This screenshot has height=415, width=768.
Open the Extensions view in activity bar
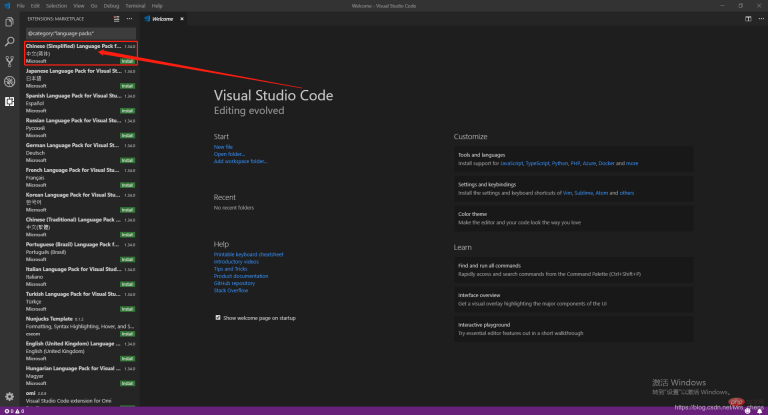(x=9, y=101)
